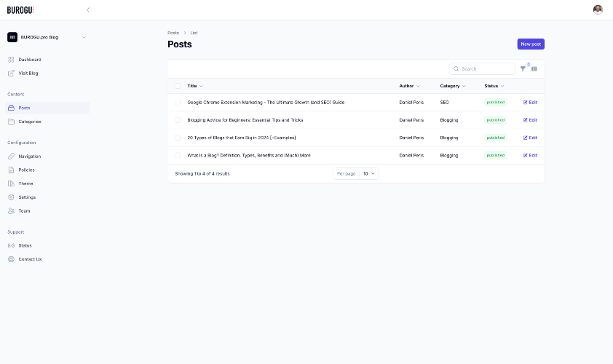Click edit pencil icon for What is a Blog post

[x=525, y=155]
